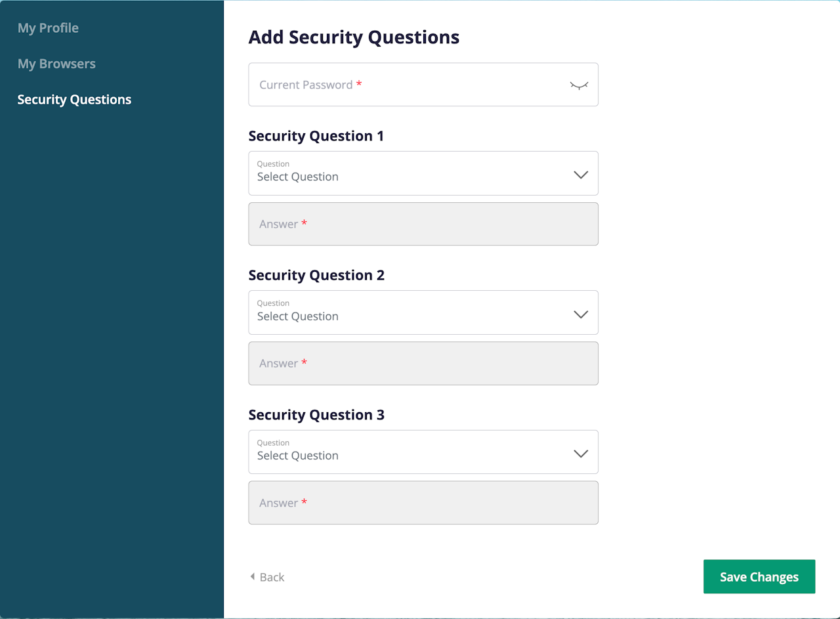
Task: Click the small back arrow triangle icon
Action: click(x=252, y=577)
